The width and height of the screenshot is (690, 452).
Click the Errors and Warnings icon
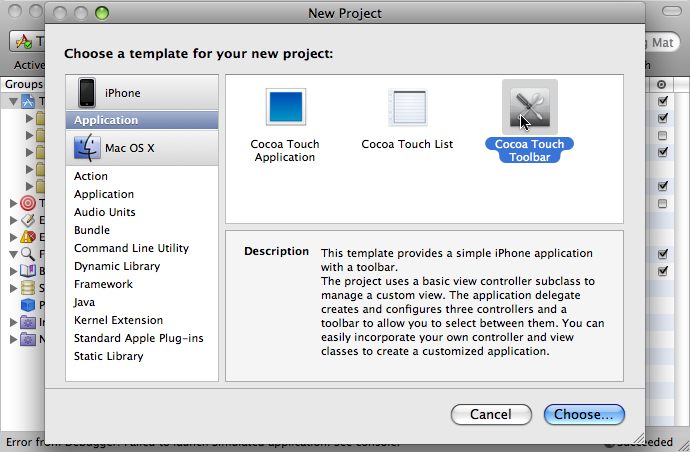(x=28, y=237)
